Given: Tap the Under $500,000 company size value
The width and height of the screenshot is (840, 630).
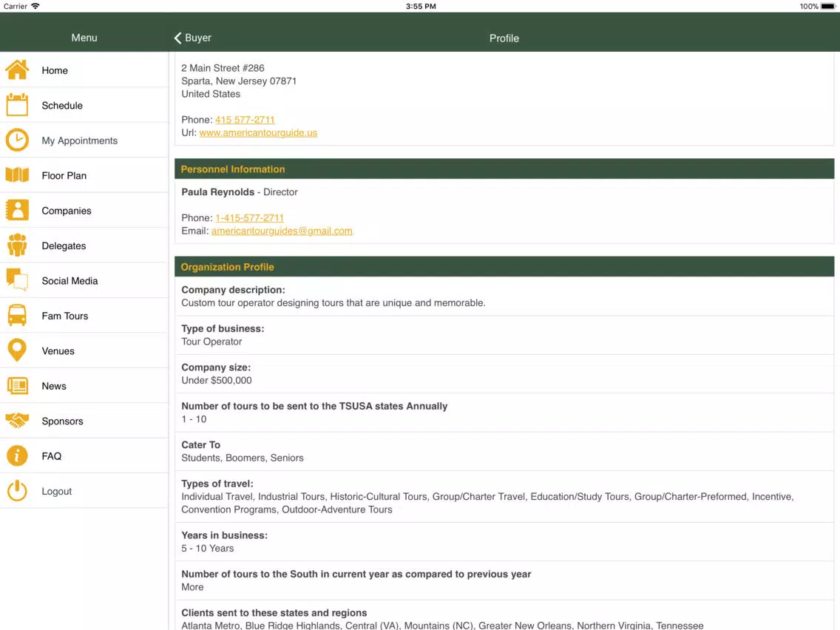Looking at the screenshot, I should coord(217,380).
